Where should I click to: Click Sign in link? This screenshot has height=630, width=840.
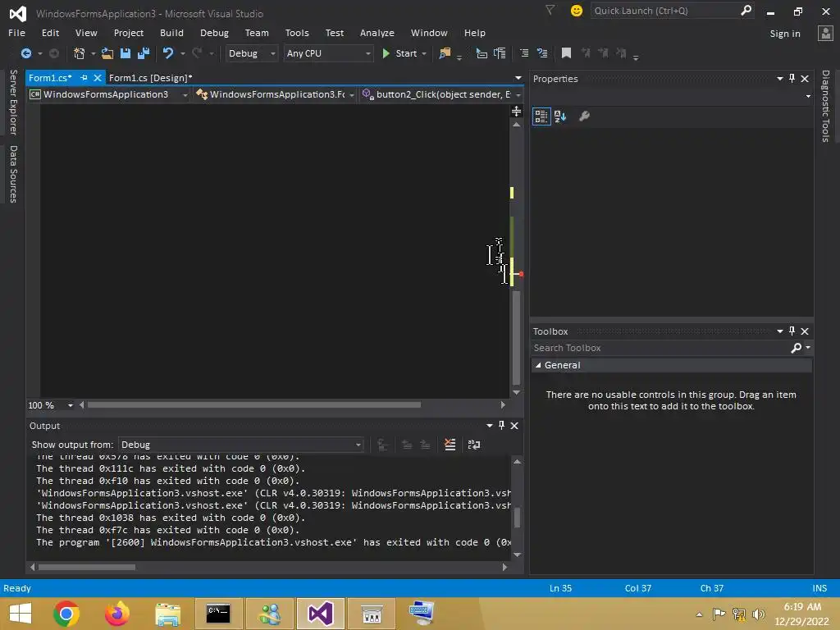785,33
